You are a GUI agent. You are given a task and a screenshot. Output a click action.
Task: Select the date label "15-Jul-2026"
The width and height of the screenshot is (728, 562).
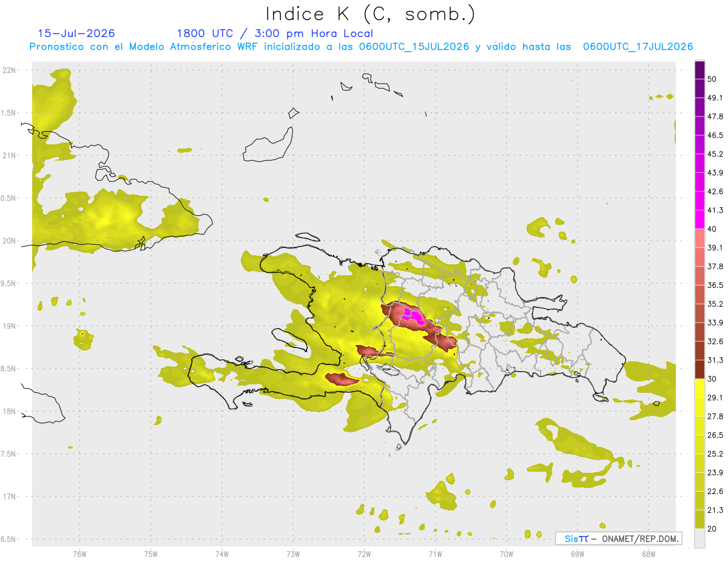click(x=76, y=33)
